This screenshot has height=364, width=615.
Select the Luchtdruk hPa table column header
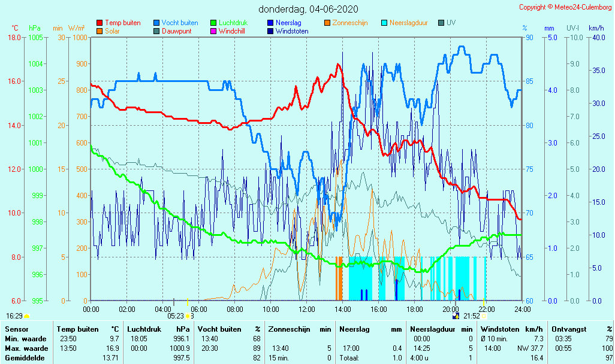(158, 329)
